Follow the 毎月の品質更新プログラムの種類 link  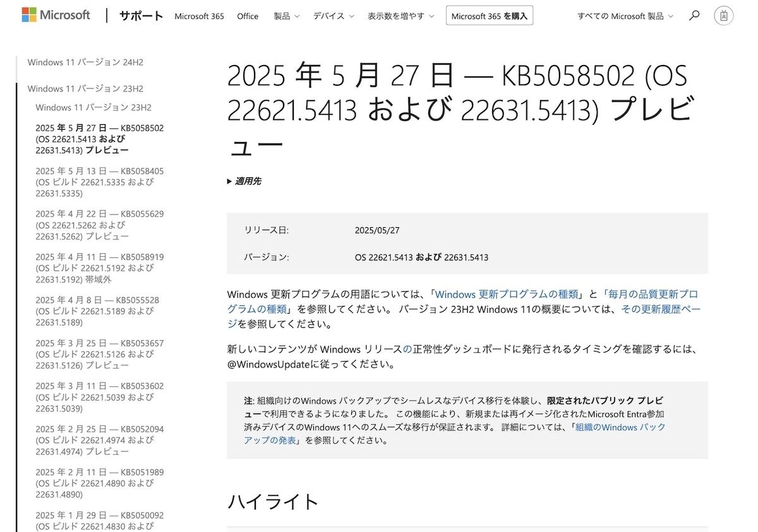point(463,302)
